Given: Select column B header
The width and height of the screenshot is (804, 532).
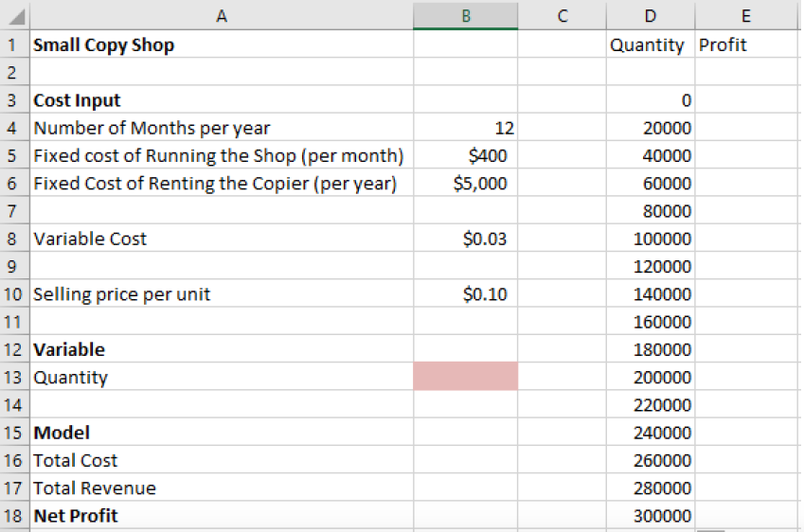Looking at the screenshot, I should pyautogui.click(x=465, y=15).
